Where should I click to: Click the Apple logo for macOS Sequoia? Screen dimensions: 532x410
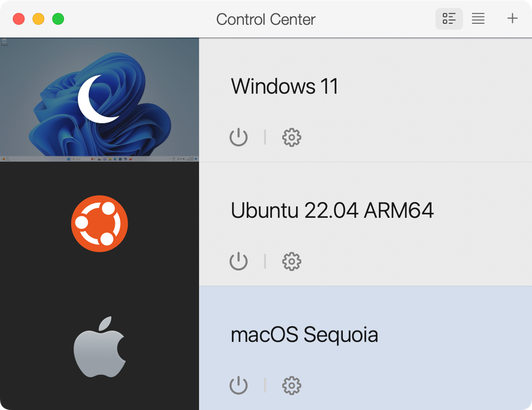(99, 347)
